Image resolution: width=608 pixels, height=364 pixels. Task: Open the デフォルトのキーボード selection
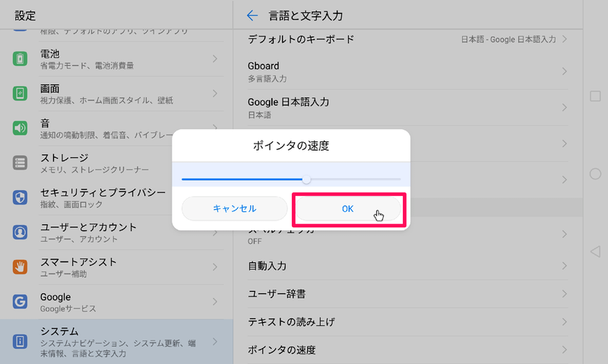[x=408, y=40]
